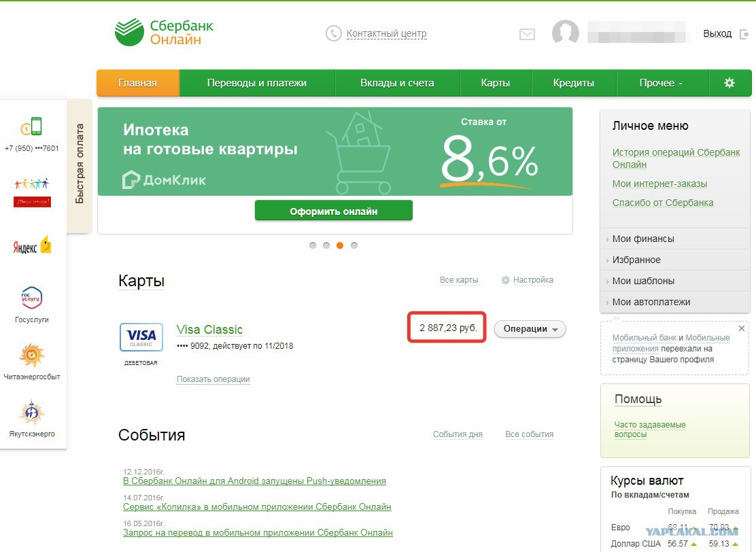756x552 pixels.
Task: Open the Настройка link in Карты
Action: pos(533,280)
